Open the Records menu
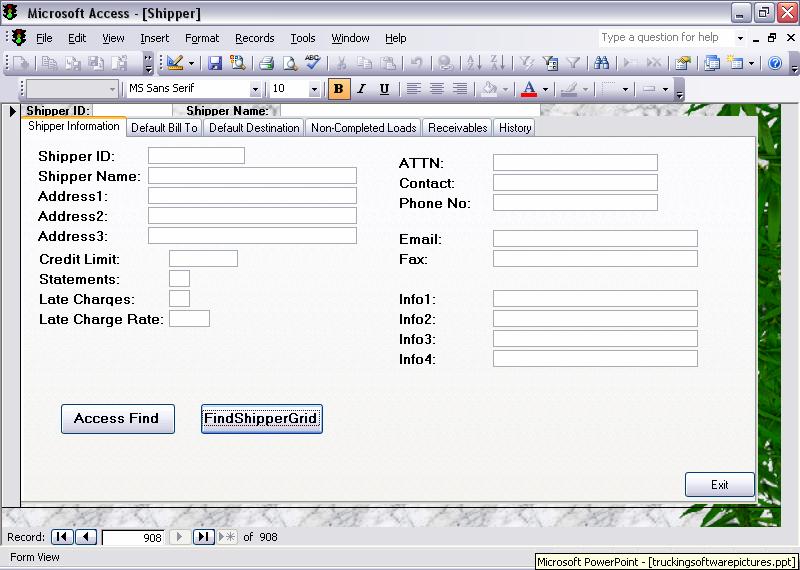The width and height of the screenshot is (800, 570). click(254, 38)
